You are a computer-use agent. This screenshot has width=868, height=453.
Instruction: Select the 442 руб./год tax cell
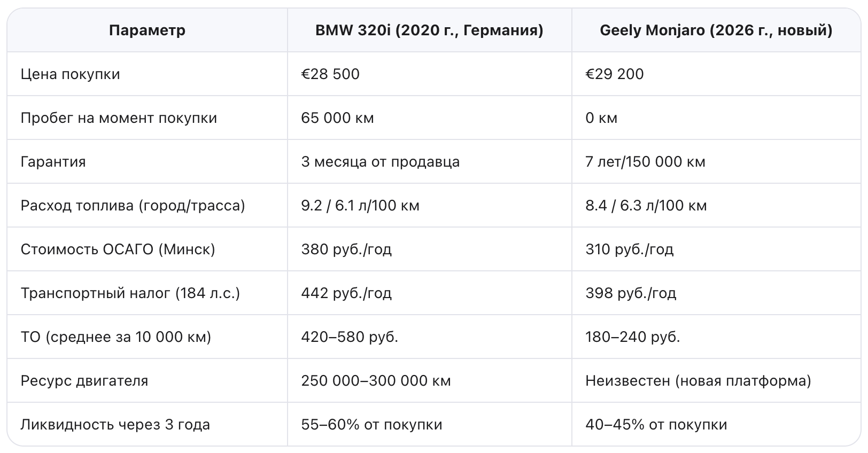click(x=346, y=293)
